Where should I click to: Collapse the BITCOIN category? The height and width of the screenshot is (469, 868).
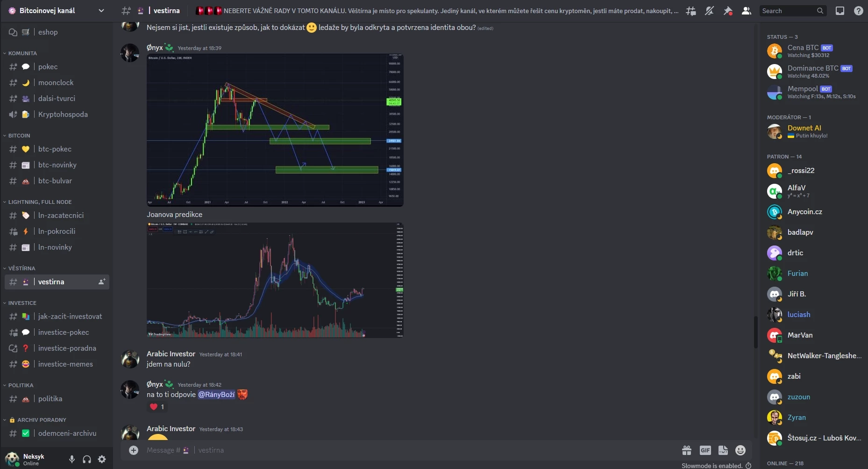coord(19,136)
